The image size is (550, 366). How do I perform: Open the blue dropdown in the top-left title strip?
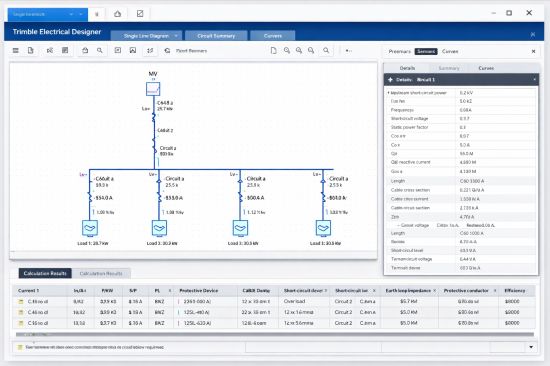(x=48, y=14)
